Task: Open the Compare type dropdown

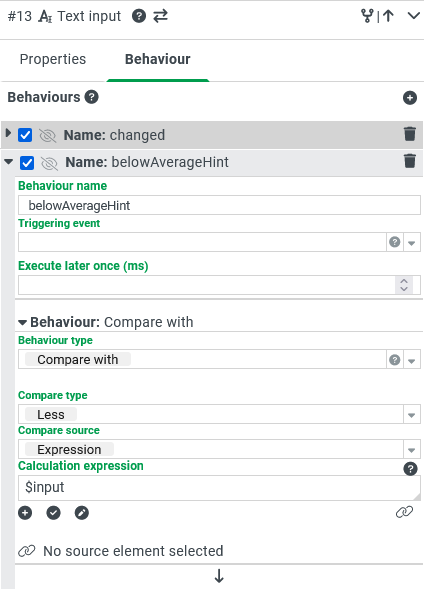Action: click(x=412, y=415)
